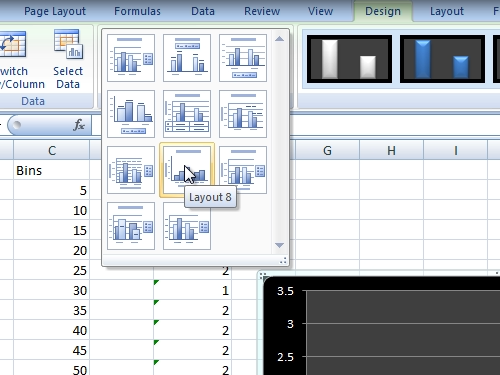Viewport: 500px width, 375px height.
Task: Apply chart Layout 4 thumbnail
Action: click(131, 114)
